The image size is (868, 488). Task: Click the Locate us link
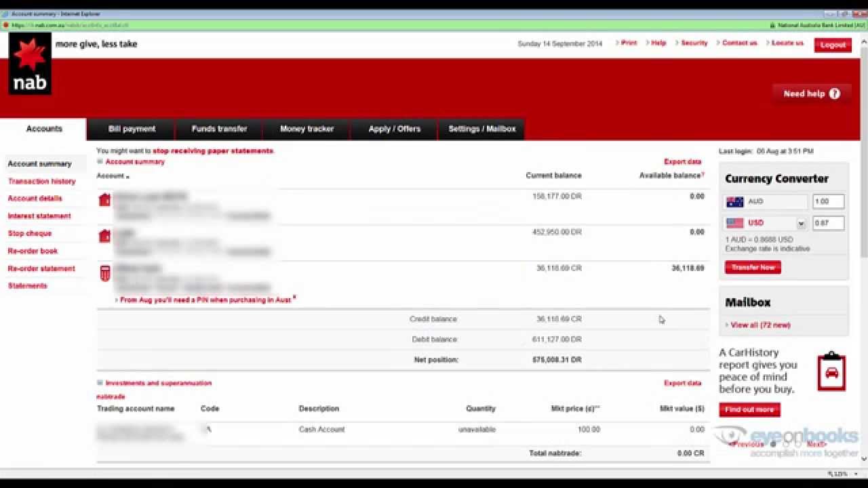click(787, 43)
